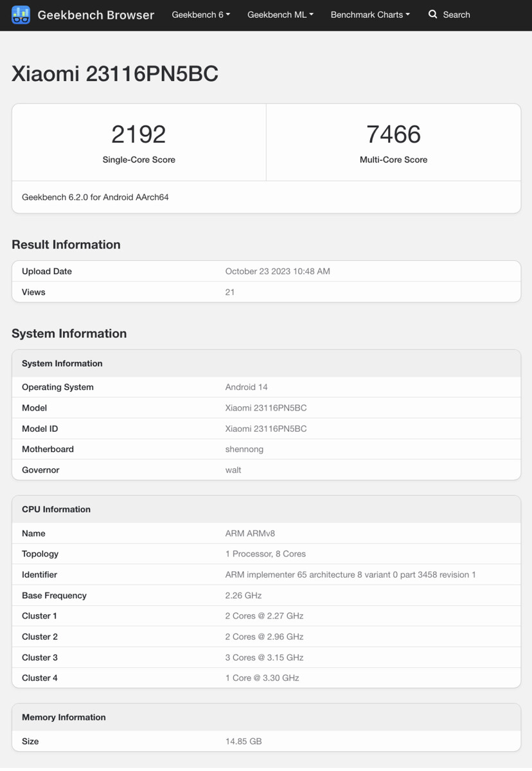
Task: Click the 14.85 GB memory size value
Action: click(x=244, y=741)
